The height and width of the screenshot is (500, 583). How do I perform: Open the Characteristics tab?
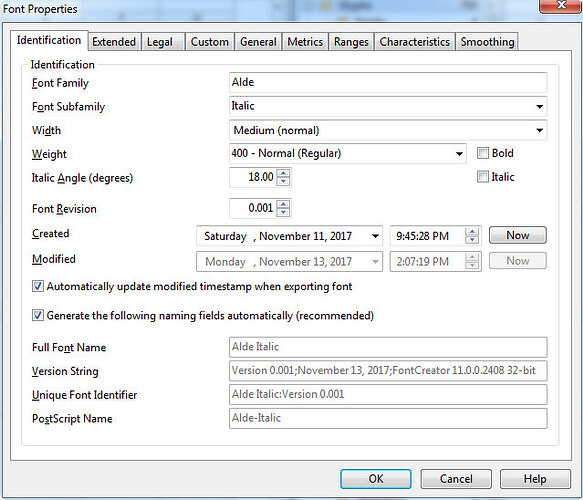pyautogui.click(x=415, y=42)
